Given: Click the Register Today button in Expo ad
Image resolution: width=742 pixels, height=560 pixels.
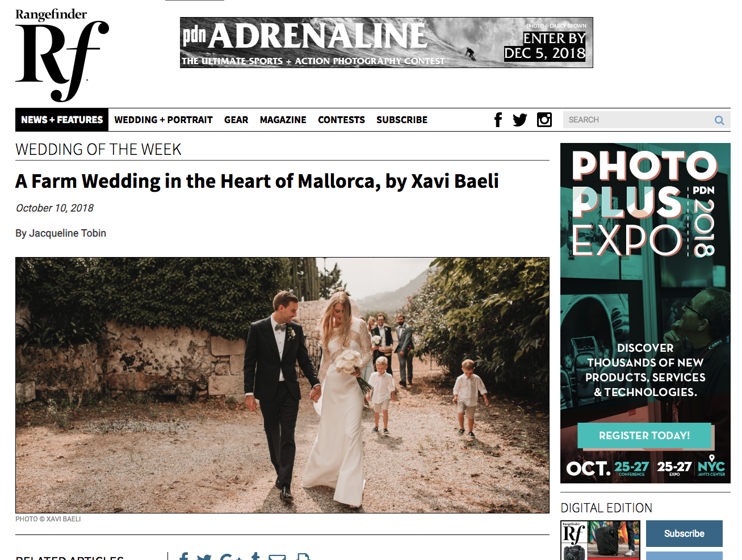Looking at the screenshot, I should (644, 435).
